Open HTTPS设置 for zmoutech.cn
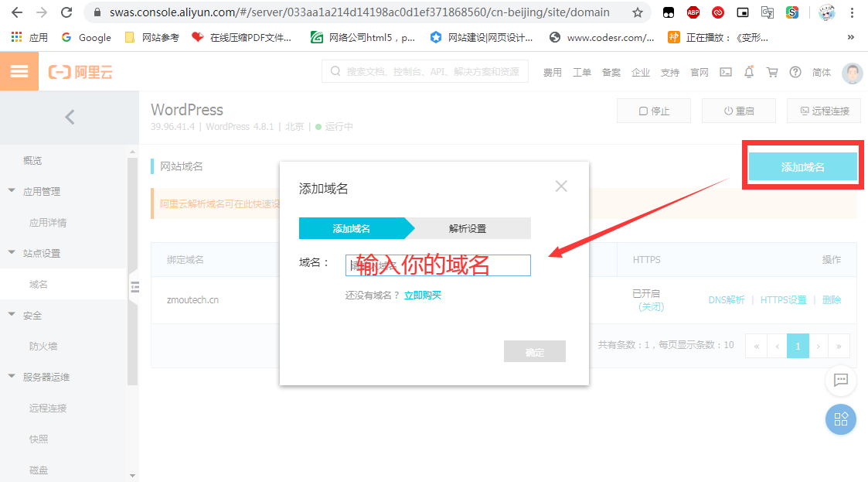The image size is (868, 482). pos(783,299)
